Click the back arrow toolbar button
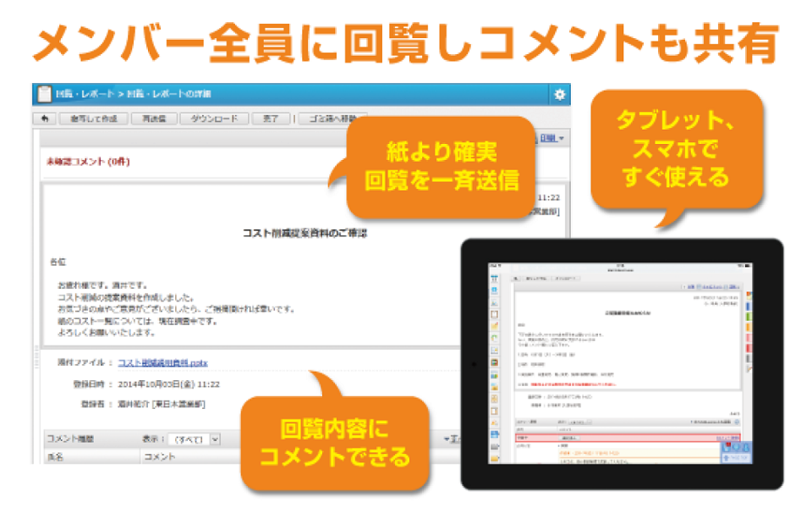 44,119
